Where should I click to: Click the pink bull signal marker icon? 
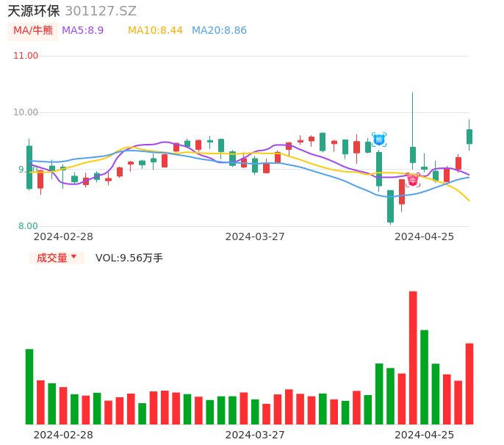click(413, 180)
